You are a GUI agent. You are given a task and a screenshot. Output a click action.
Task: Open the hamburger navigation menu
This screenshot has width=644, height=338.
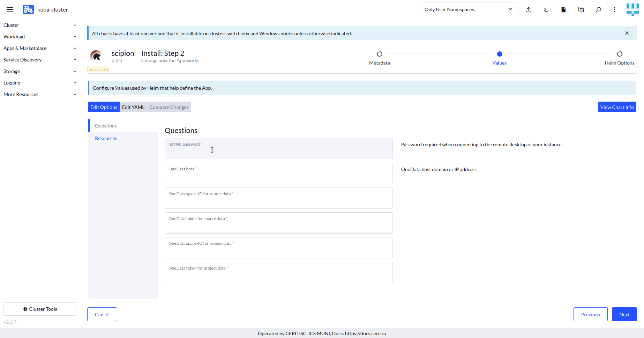[x=10, y=9]
